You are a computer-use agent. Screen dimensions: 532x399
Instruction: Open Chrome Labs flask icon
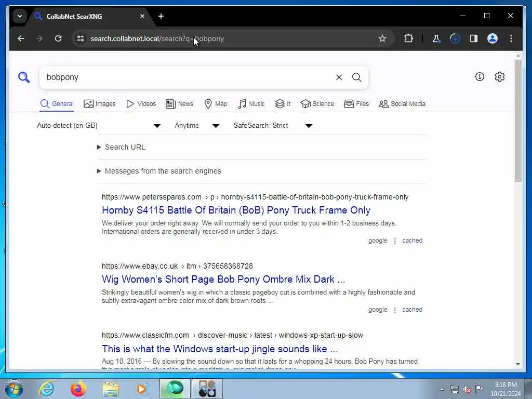click(436, 38)
